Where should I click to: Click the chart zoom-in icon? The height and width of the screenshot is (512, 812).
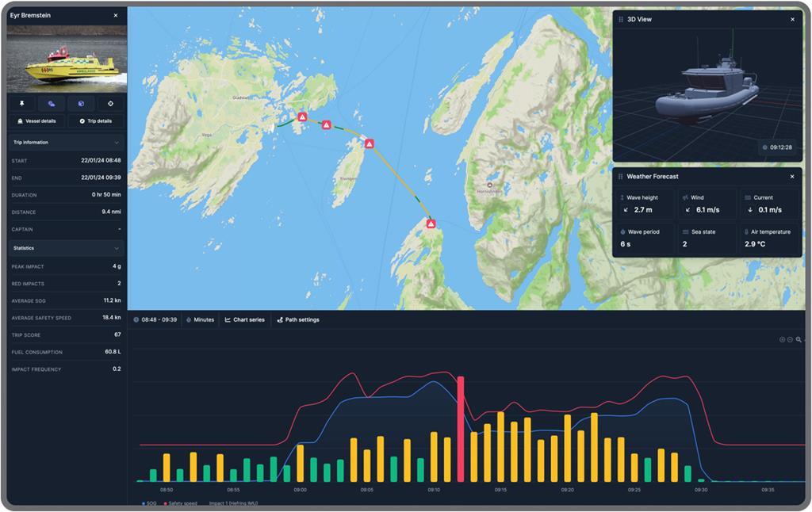click(782, 339)
